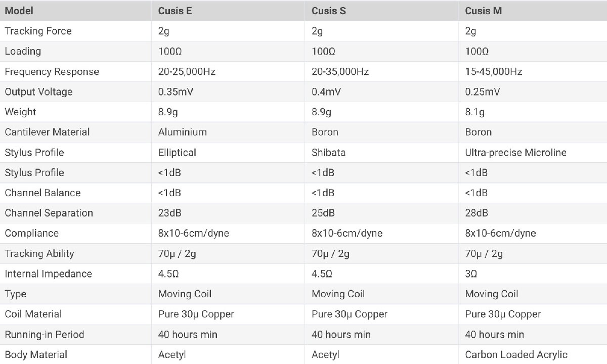Select the Ultra-precise Microline cell
Image resolution: width=607 pixels, height=364 pixels.
coord(516,152)
